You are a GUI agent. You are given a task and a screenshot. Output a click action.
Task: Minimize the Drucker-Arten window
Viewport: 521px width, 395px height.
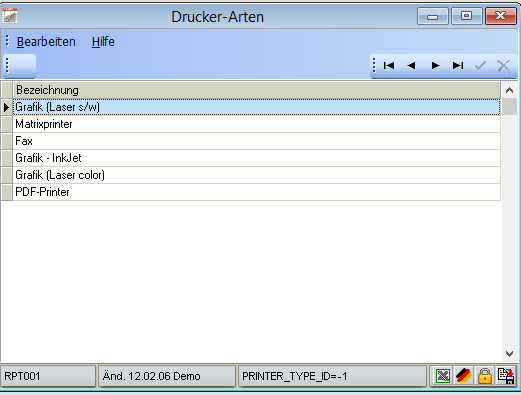coord(433,16)
